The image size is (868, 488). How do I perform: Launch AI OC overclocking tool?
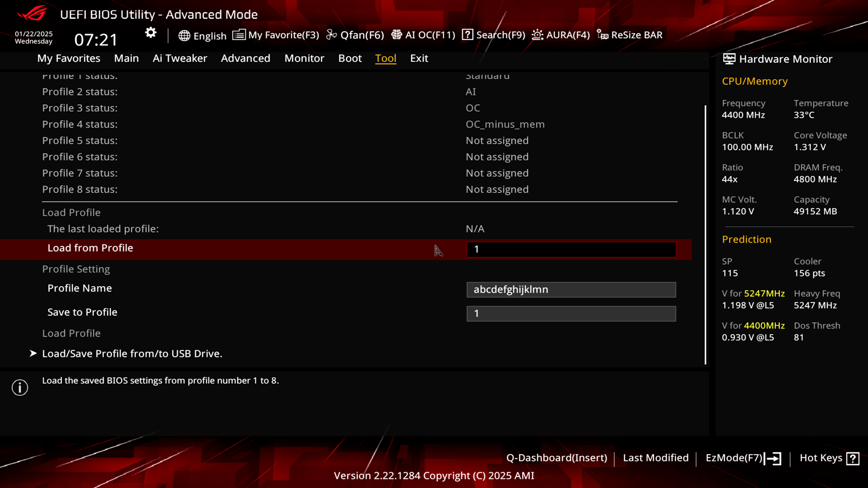[424, 34]
